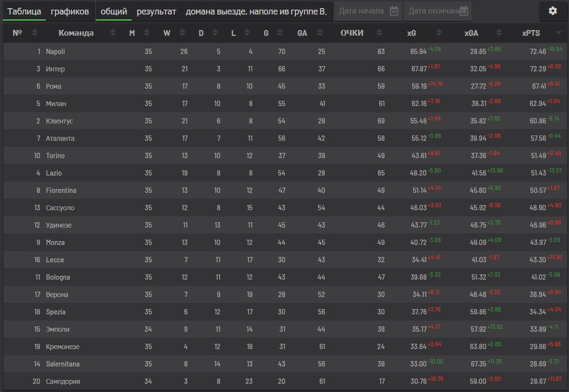Toggle the xPTS descending sort arrow
The image size is (569, 392).
[559, 33]
